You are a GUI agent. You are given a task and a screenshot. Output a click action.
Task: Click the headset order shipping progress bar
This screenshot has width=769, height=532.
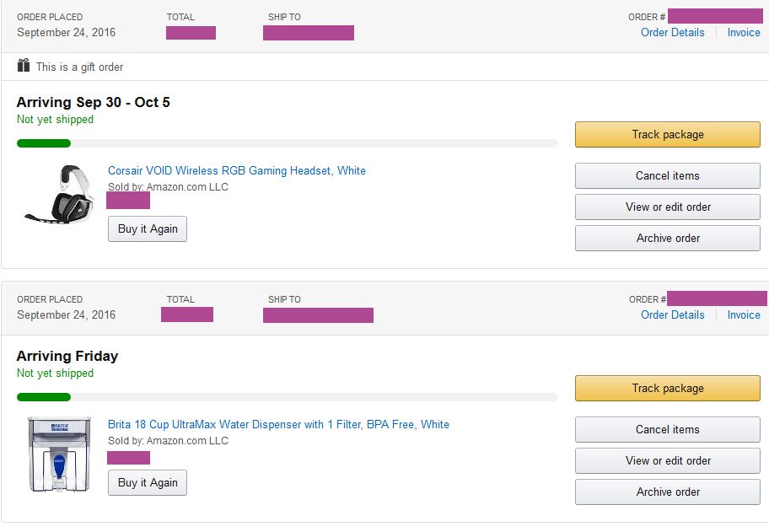(x=287, y=143)
